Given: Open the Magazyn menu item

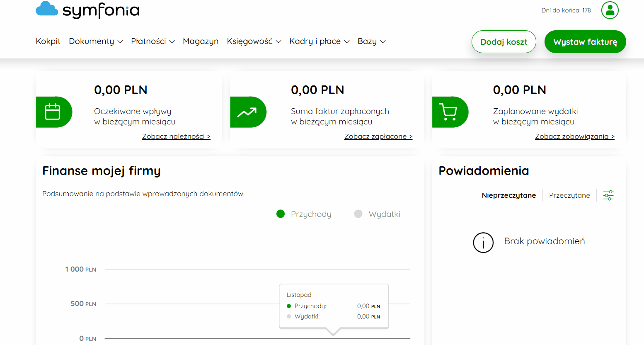Looking at the screenshot, I should pos(201,41).
